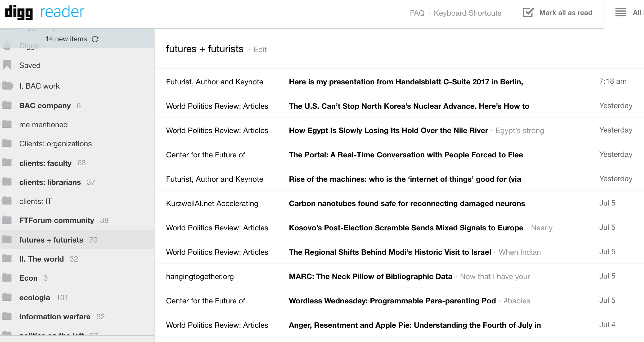The image size is (644, 342).
Task: Click the refresh icon beside 14 new items
Action: tap(95, 39)
